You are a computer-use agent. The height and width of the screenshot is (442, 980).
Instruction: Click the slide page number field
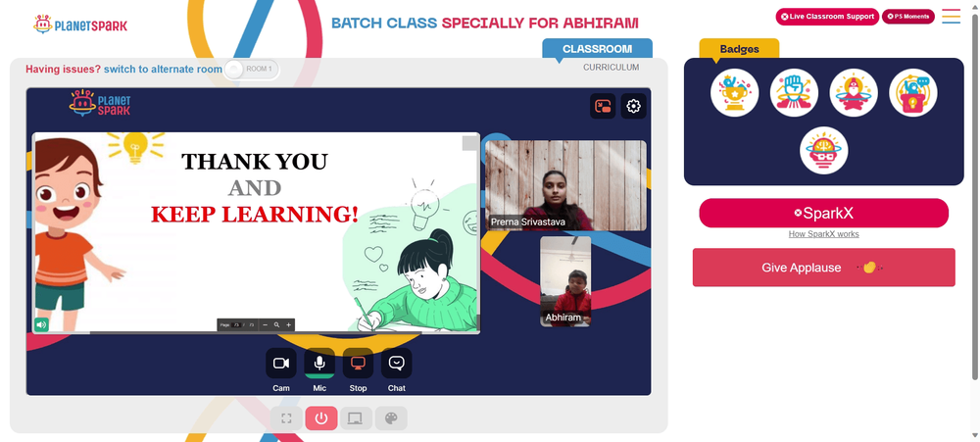pos(237,325)
